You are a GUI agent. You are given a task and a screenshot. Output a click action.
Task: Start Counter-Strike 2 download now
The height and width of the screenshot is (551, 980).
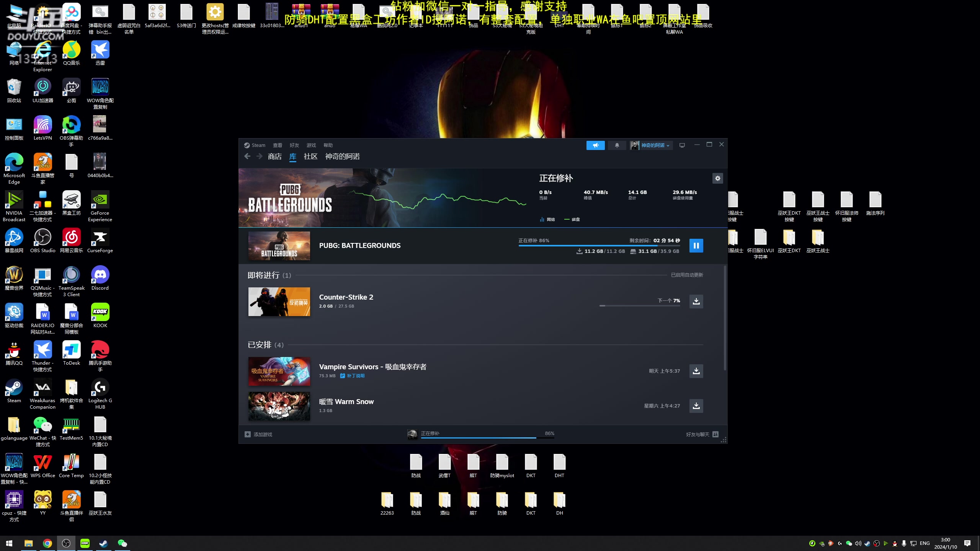696,302
